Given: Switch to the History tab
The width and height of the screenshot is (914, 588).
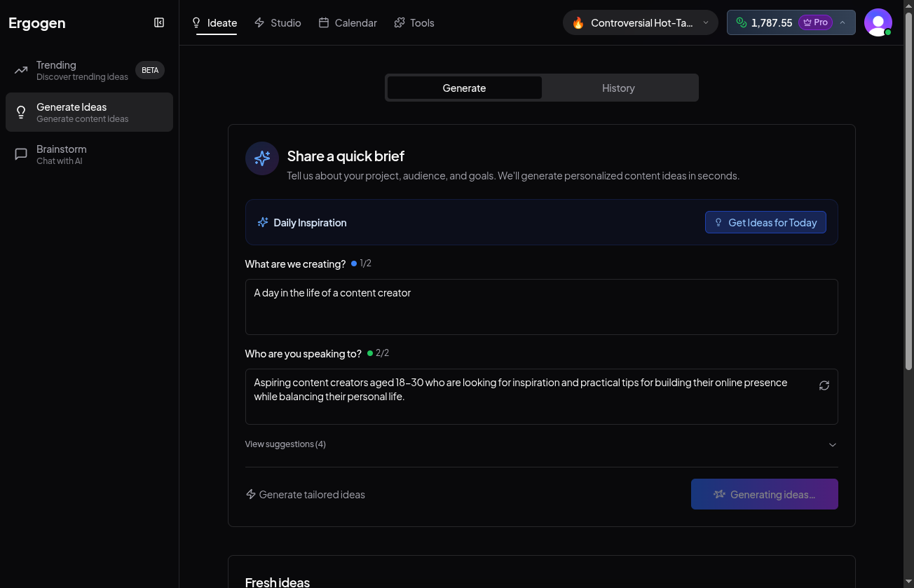Looking at the screenshot, I should pos(618,88).
